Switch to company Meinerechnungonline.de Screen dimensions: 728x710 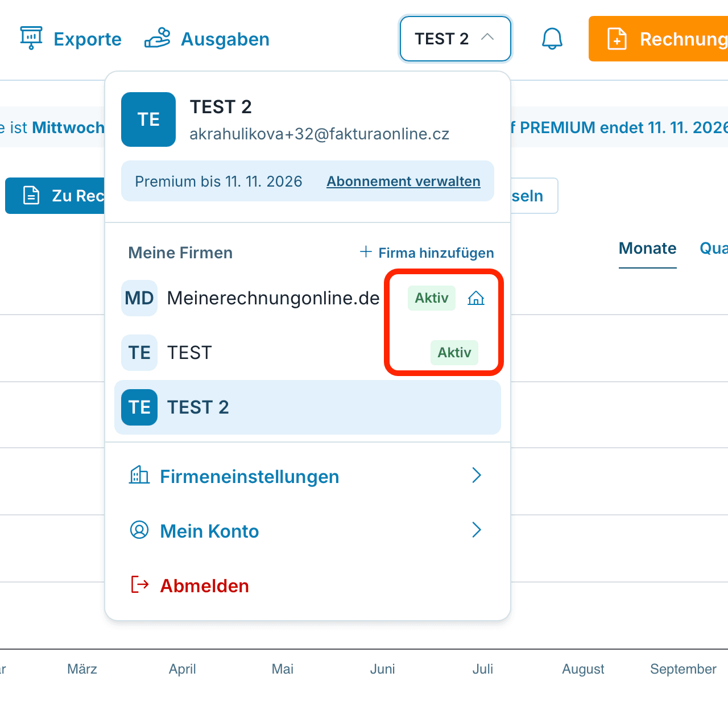(308, 298)
